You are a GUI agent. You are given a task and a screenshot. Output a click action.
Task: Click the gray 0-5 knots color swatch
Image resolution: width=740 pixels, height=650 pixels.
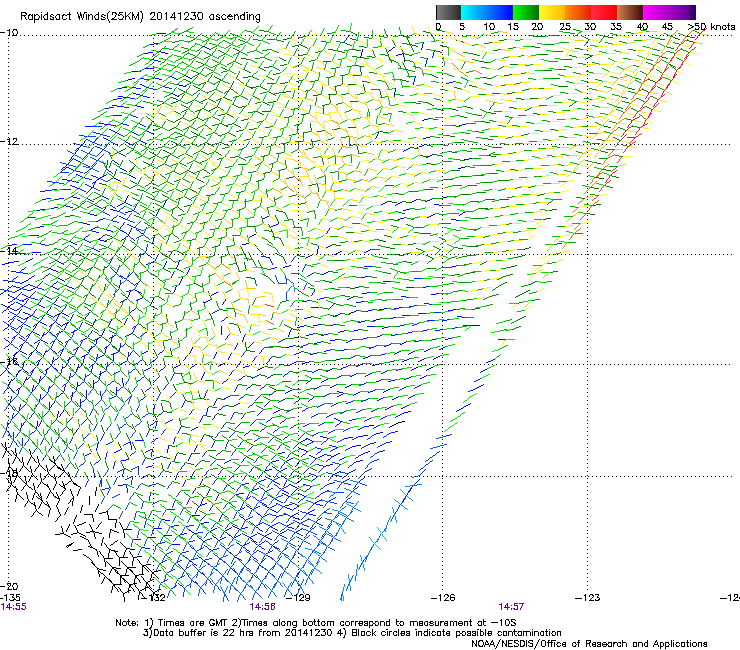point(448,12)
